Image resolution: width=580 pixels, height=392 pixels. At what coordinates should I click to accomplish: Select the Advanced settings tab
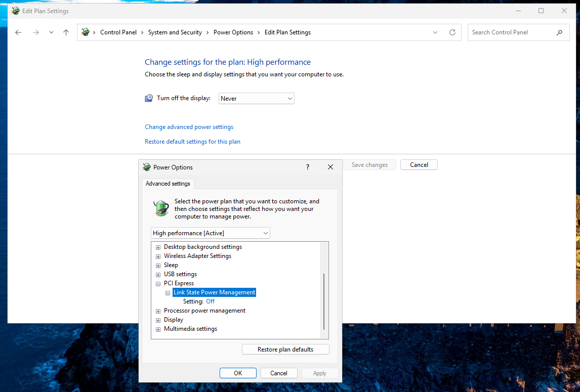[x=168, y=184]
